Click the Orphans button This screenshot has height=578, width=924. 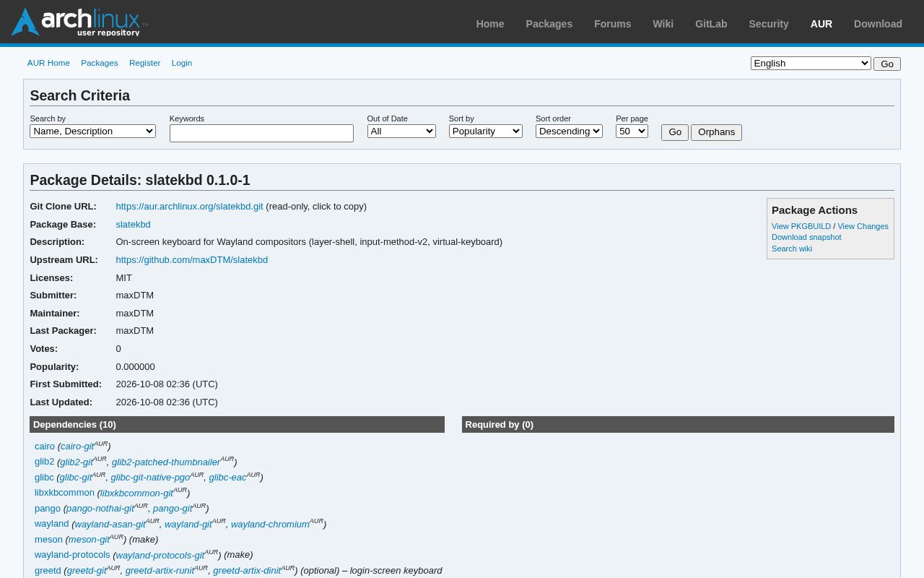point(716,132)
